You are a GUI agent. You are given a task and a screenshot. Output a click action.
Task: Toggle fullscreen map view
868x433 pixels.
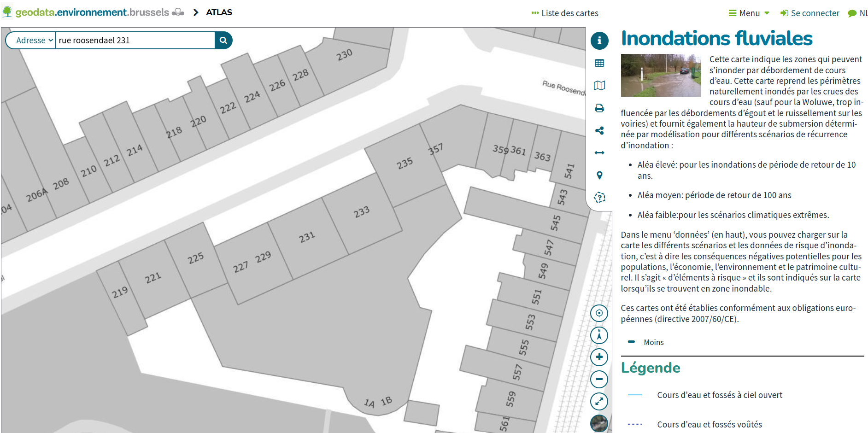pos(599,401)
